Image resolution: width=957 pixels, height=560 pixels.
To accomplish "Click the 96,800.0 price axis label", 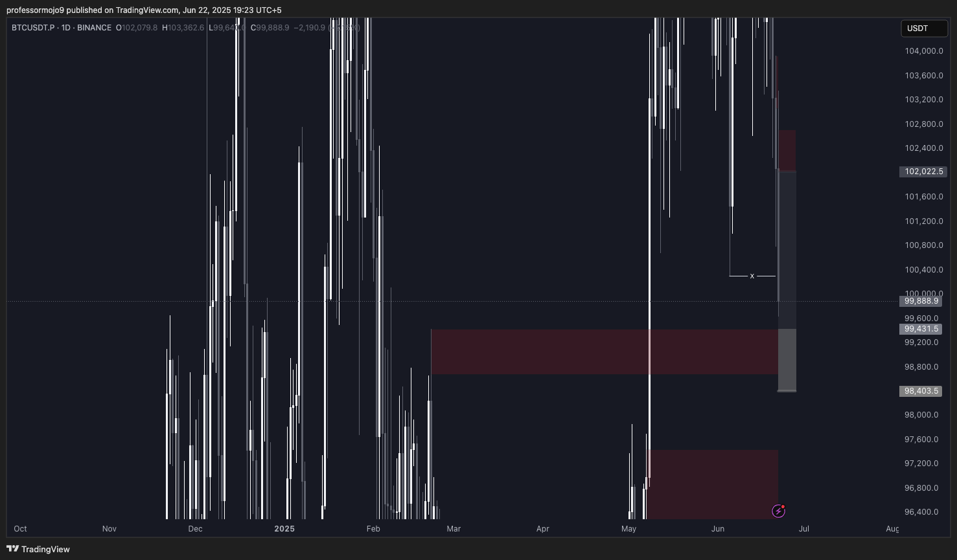I will click(921, 488).
